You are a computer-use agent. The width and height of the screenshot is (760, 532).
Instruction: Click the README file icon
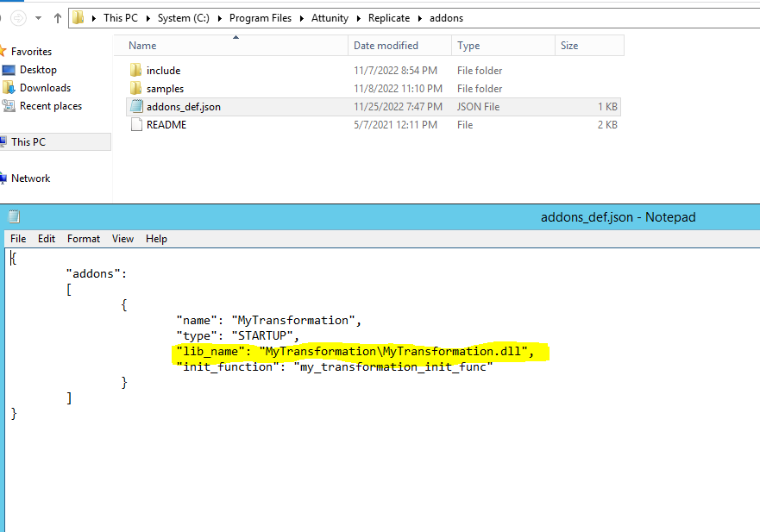click(135, 125)
